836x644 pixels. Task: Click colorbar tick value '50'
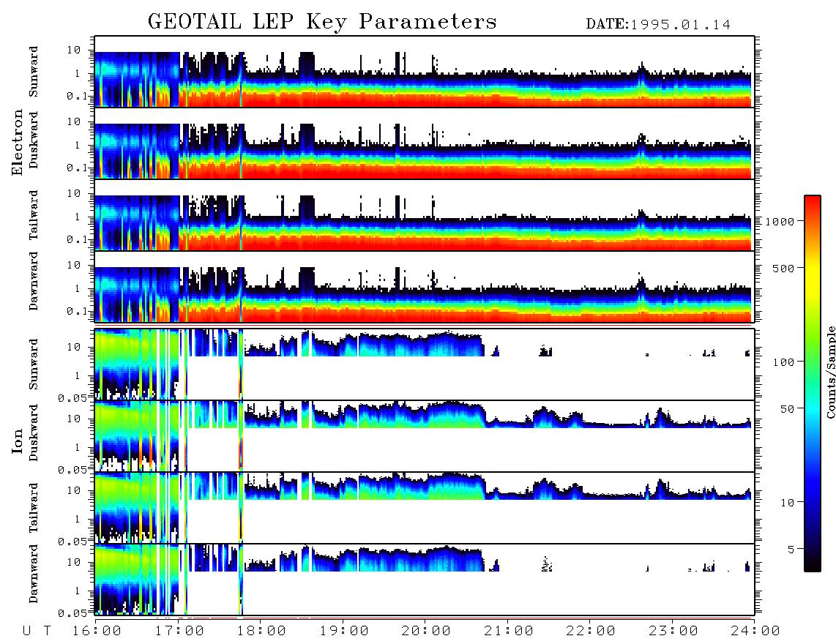click(x=787, y=409)
